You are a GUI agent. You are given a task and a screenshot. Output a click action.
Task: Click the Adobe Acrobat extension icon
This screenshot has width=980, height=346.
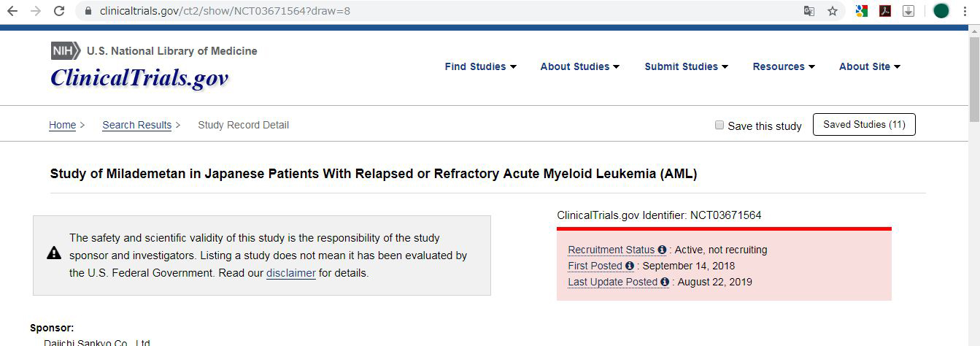(885, 11)
